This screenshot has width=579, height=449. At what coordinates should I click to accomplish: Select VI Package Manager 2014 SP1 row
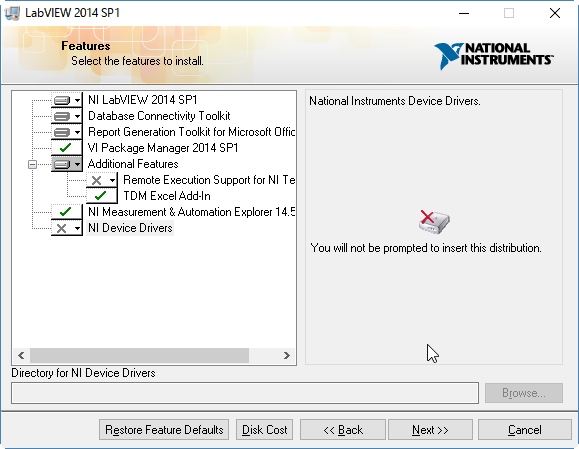pyautogui.click(x=163, y=148)
